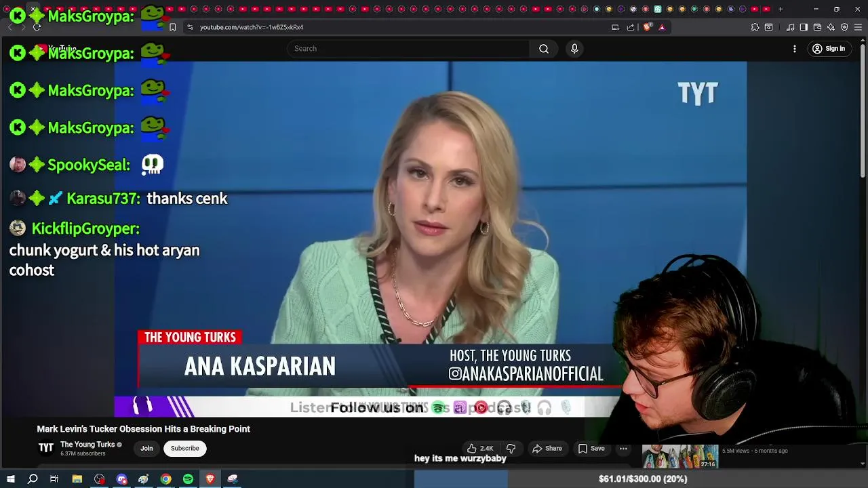Click the address bar URL youtube.com/watch
The height and width of the screenshot is (488, 868).
point(252,27)
